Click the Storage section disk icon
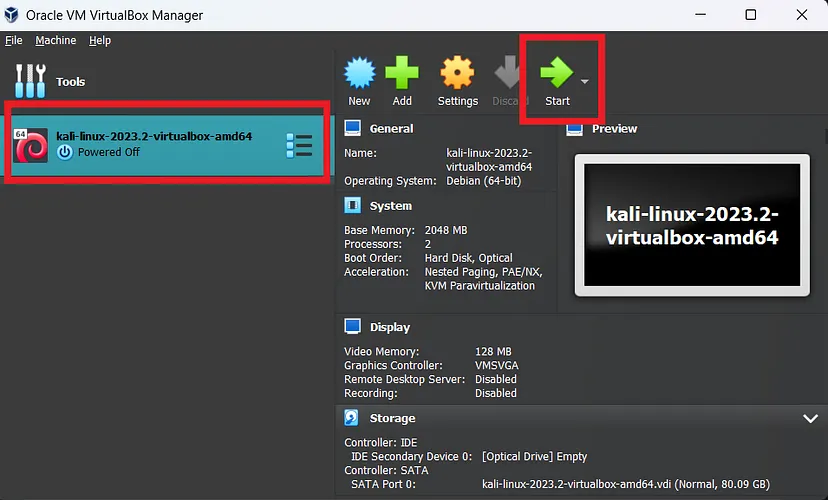 pos(352,418)
